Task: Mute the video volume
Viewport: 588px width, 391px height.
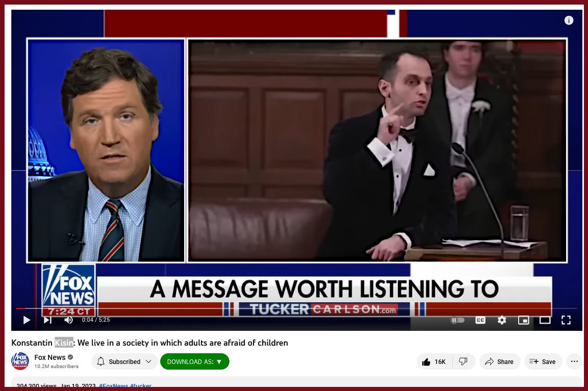Action: (68, 320)
